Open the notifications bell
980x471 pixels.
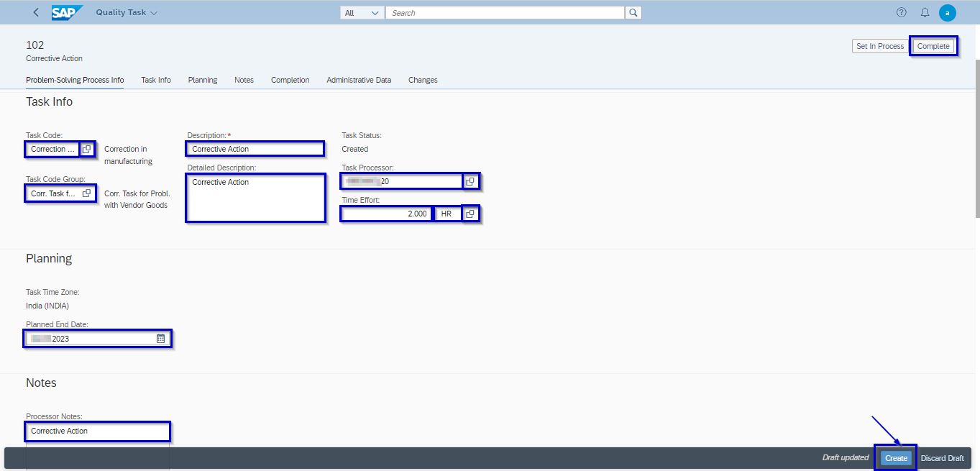tap(925, 12)
